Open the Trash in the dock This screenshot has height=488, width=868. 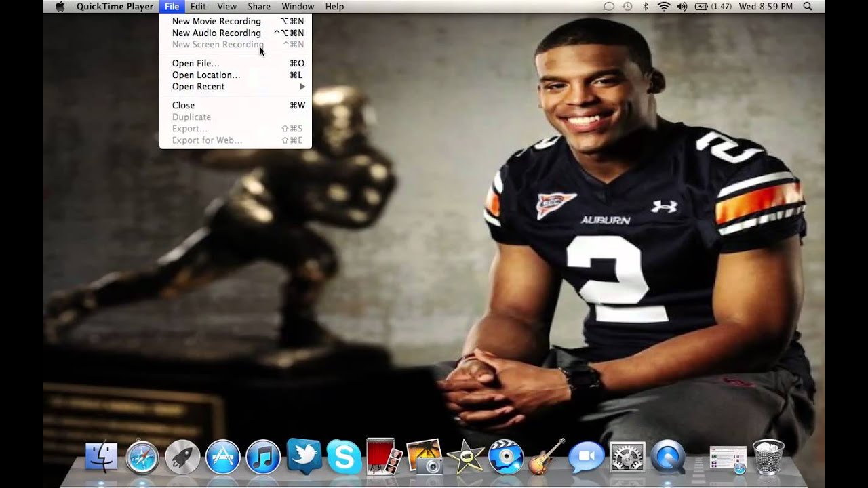click(768, 457)
